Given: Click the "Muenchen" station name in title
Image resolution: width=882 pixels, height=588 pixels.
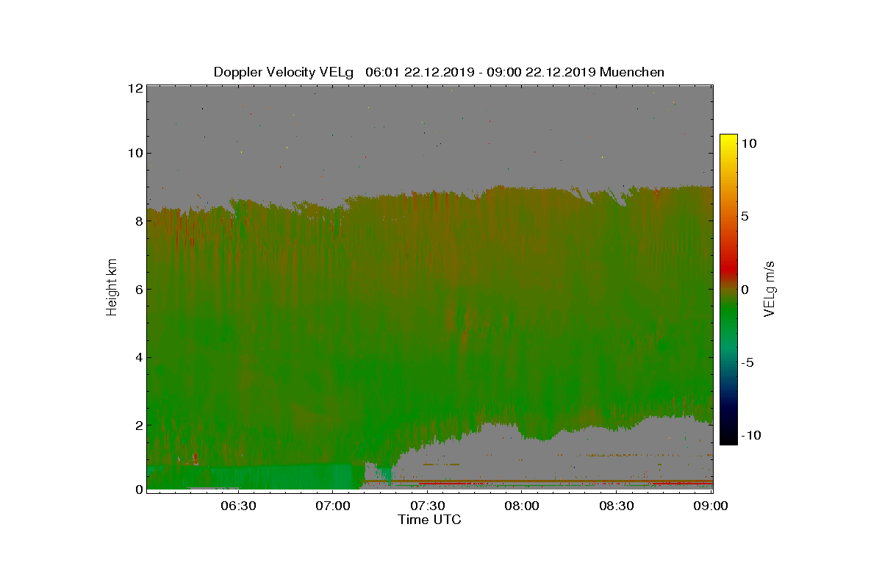Looking at the screenshot, I should tap(632, 72).
